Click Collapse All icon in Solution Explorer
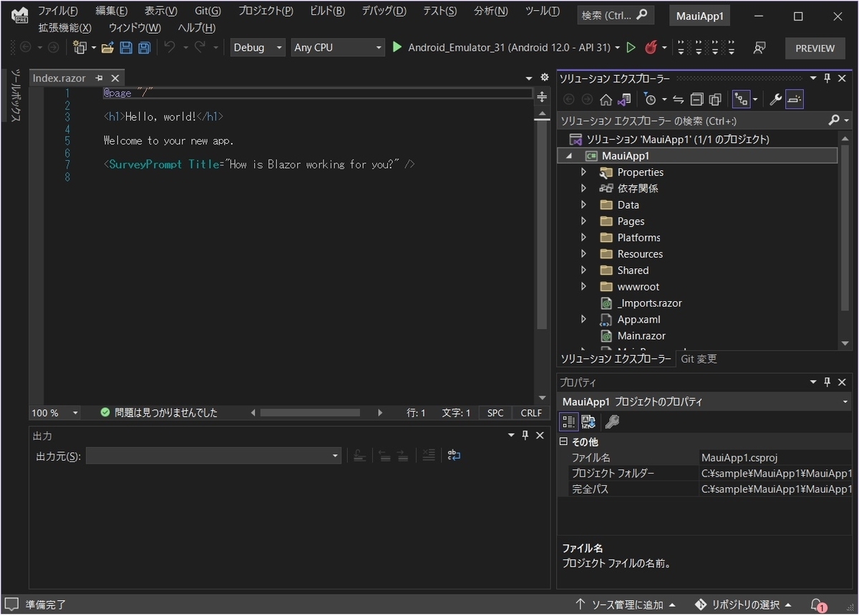This screenshot has height=616, width=859. click(x=697, y=99)
